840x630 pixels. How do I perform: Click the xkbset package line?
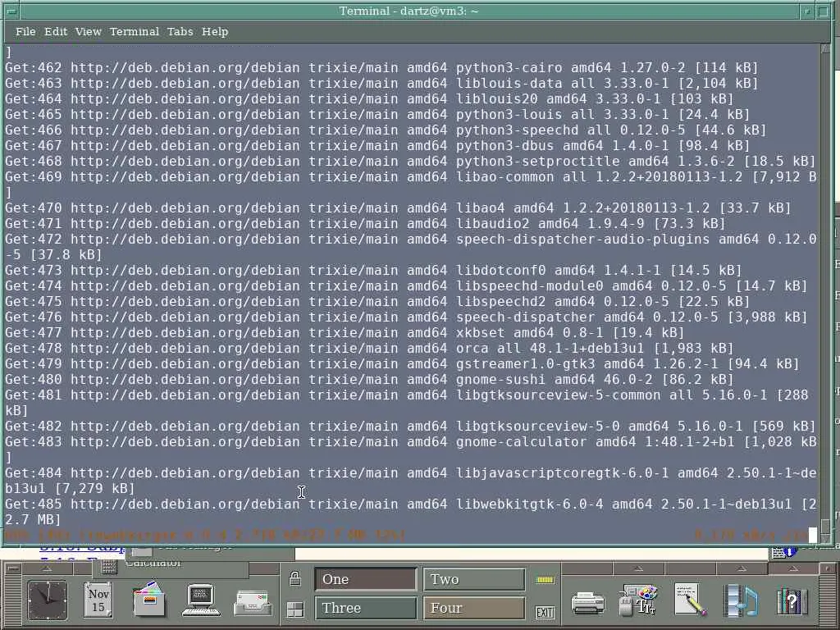[345, 333]
